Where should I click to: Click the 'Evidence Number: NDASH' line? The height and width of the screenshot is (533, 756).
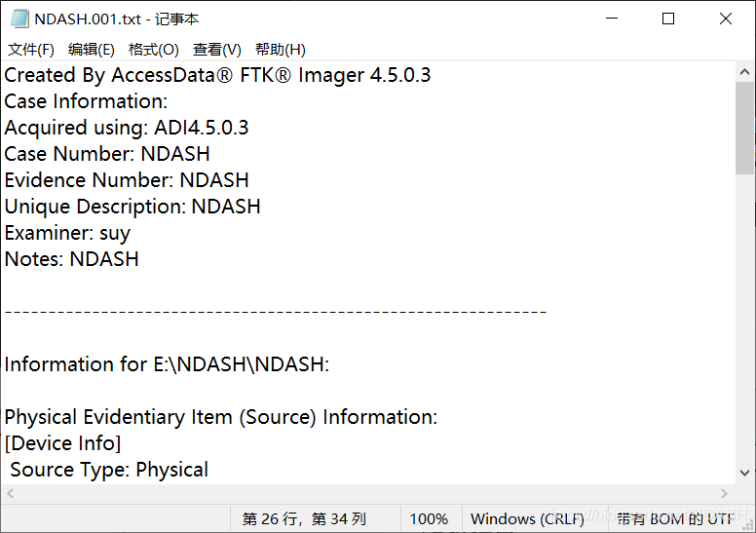[x=127, y=180]
